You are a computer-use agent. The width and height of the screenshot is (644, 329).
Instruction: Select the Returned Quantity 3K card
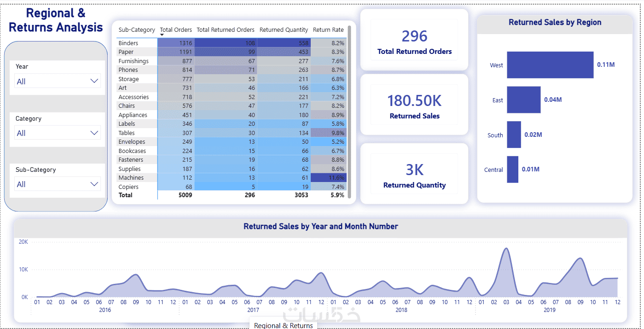(414, 174)
